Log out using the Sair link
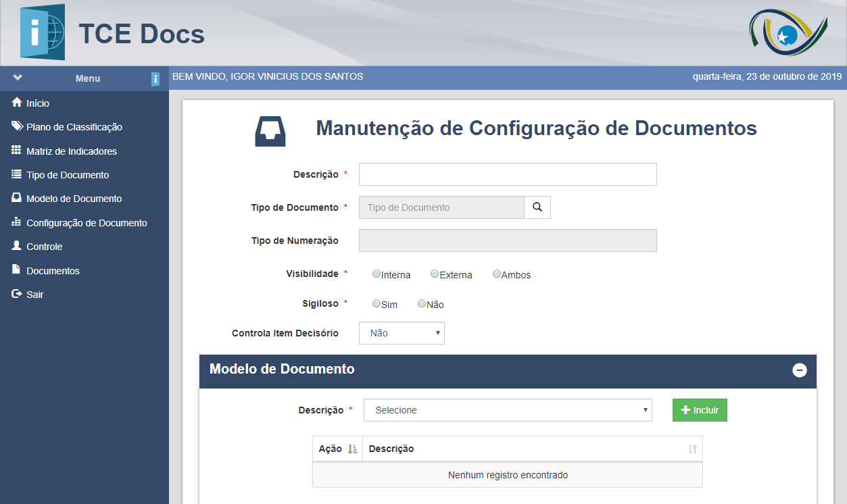 point(34,295)
